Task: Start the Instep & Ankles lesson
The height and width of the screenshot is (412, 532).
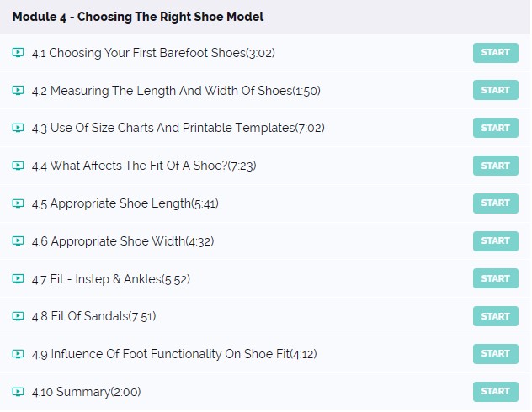Action: (495, 278)
